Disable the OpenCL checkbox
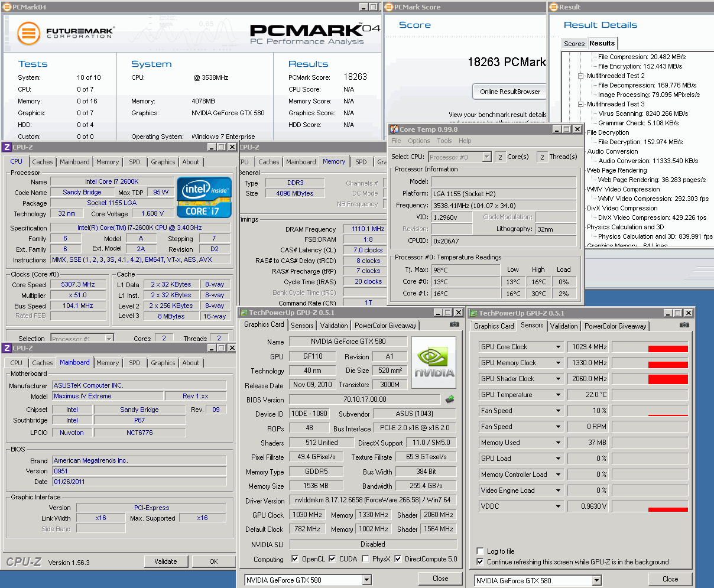 (296, 558)
